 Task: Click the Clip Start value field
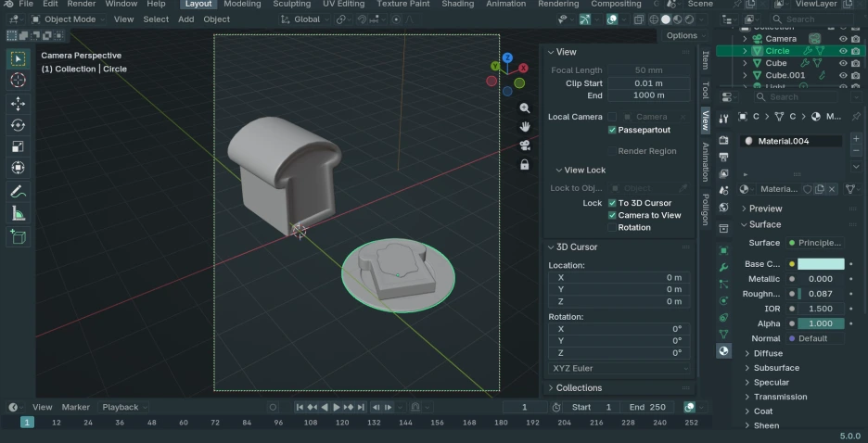648,83
